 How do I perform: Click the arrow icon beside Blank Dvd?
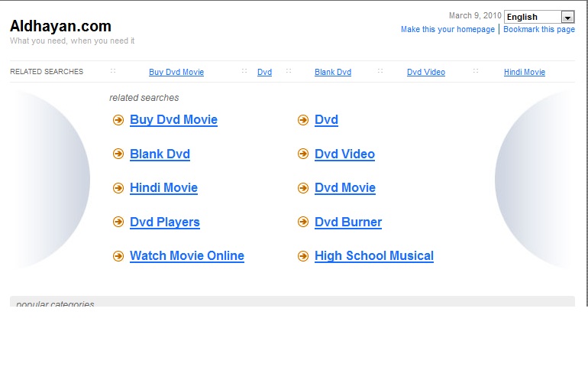tap(118, 154)
